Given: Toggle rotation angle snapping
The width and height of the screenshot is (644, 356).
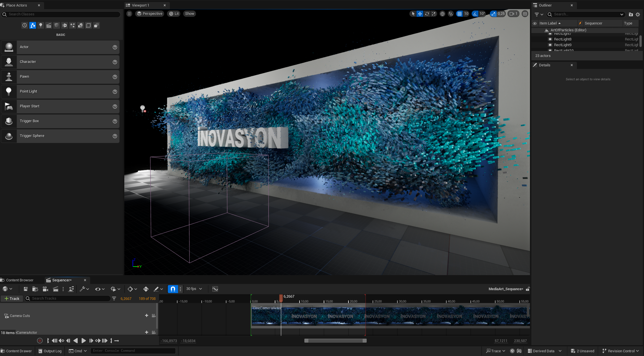Looking at the screenshot, I should [475, 14].
